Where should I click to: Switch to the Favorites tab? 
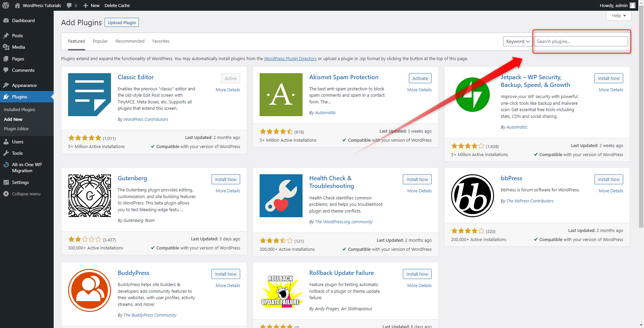click(x=161, y=41)
